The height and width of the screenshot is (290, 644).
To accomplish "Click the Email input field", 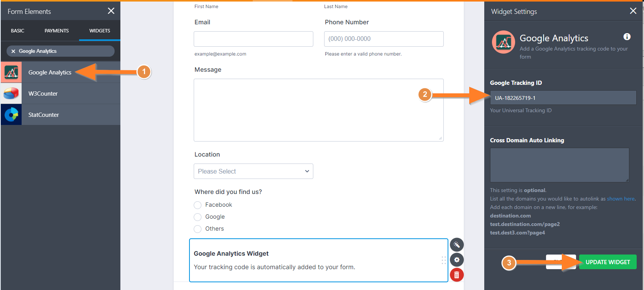I will pyautogui.click(x=253, y=39).
